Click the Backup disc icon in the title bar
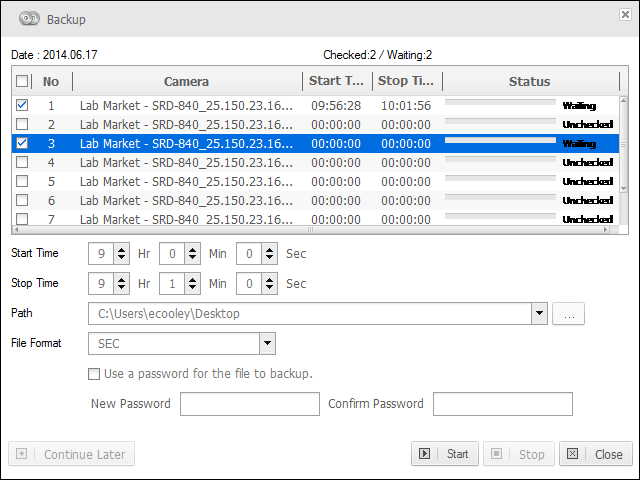 (x=29, y=19)
